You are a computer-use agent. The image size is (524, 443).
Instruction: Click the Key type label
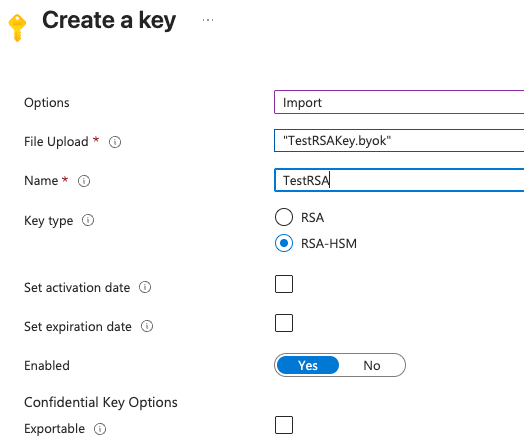pyautogui.click(x=48, y=221)
